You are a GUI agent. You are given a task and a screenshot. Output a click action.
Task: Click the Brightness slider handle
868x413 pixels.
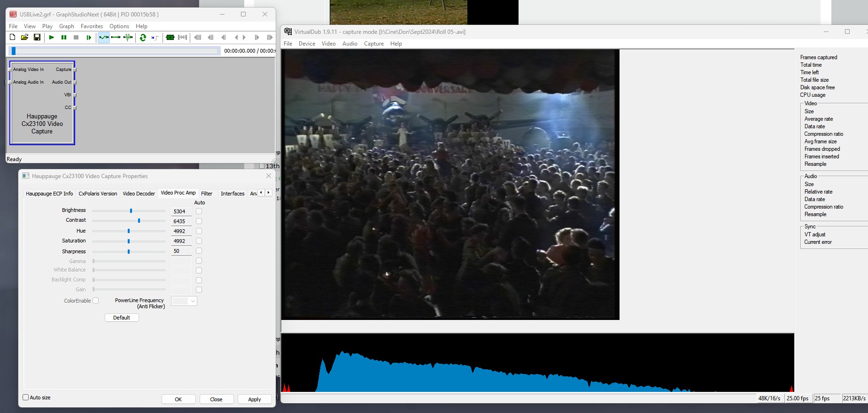pyautogui.click(x=131, y=211)
